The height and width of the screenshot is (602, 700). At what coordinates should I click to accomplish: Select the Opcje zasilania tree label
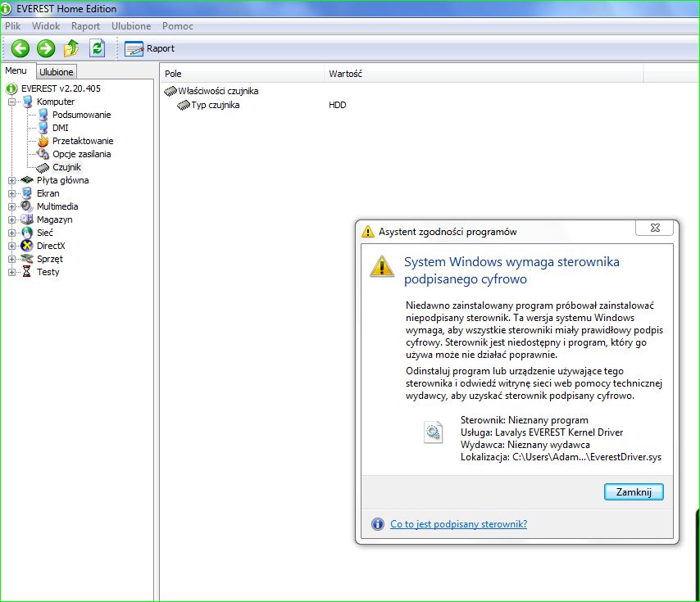tap(82, 154)
